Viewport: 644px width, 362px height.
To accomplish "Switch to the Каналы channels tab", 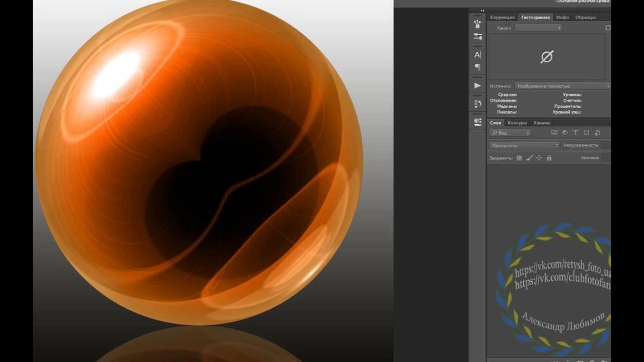I will [x=542, y=123].
